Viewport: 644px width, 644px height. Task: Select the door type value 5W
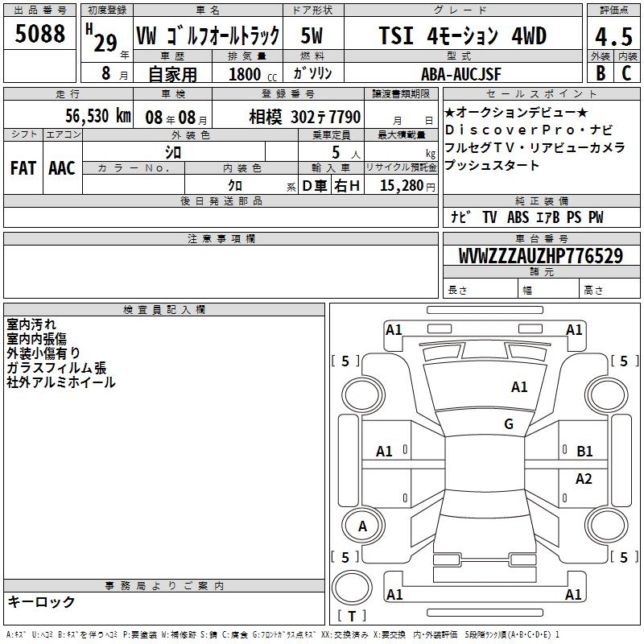(x=312, y=35)
